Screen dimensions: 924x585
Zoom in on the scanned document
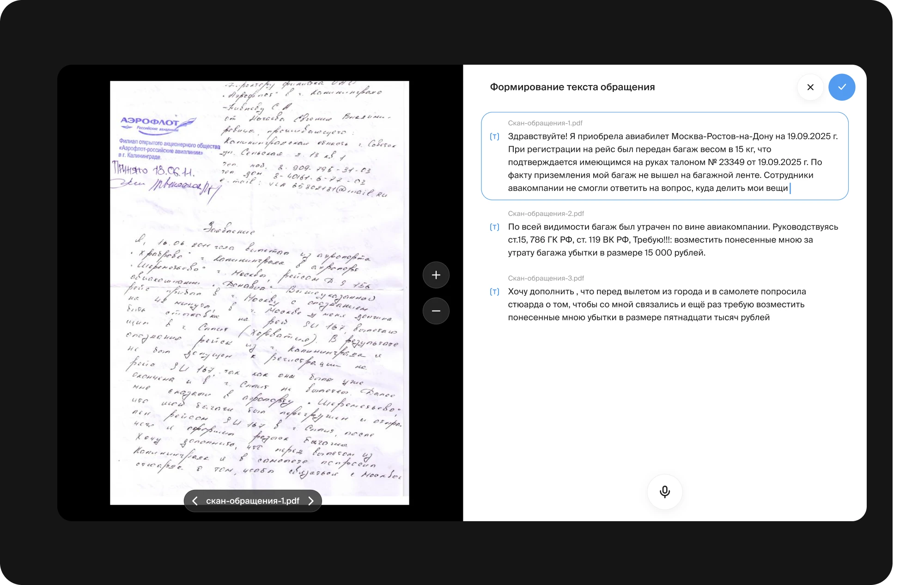436,275
